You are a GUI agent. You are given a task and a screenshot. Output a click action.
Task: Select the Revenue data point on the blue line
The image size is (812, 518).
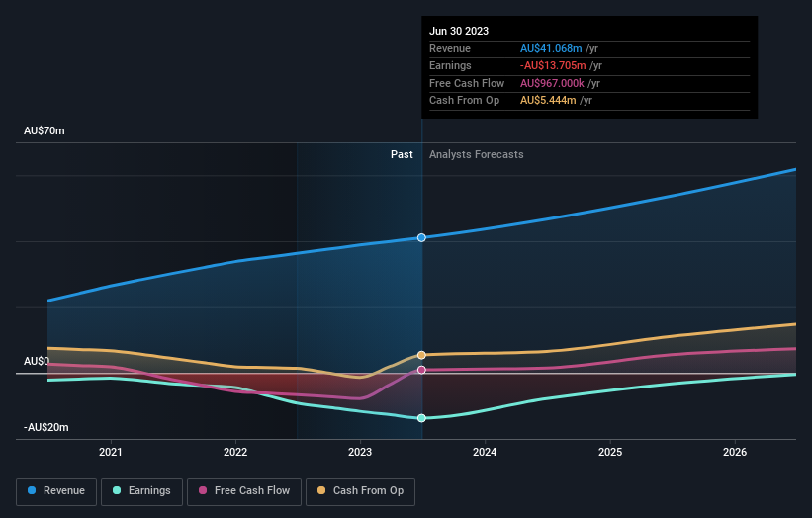(421, 237)
